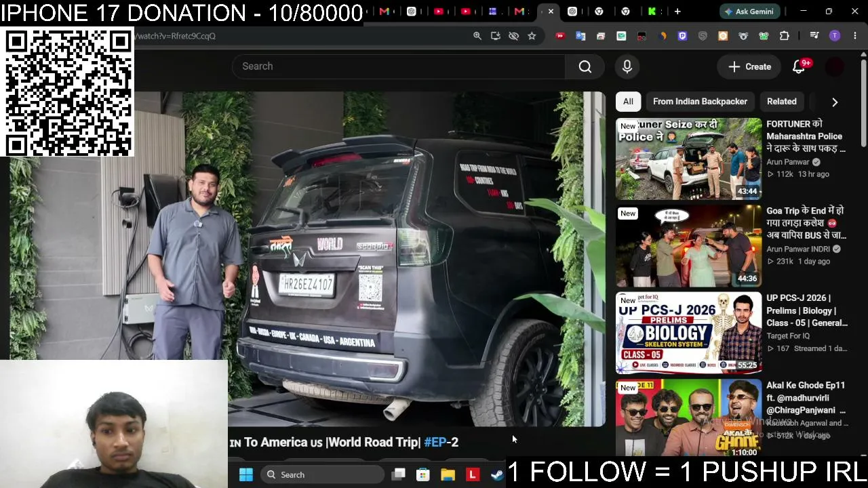Open Microsoft Store from the taskbar
The height and width of the screenshot is (488, 868).
(x=423, y=474)
